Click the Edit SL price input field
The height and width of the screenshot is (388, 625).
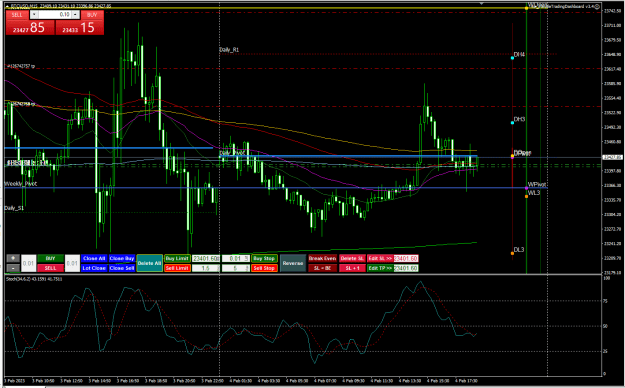[406, 258]
